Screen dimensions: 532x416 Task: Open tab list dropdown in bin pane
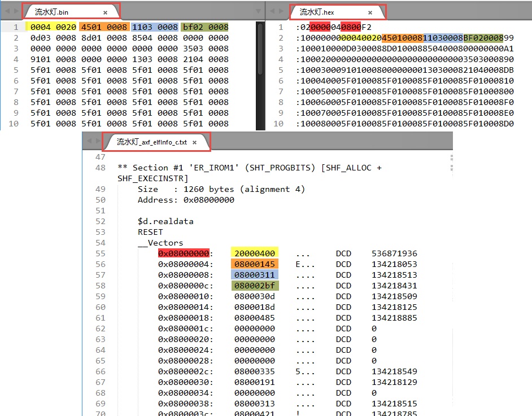[258, 11]
